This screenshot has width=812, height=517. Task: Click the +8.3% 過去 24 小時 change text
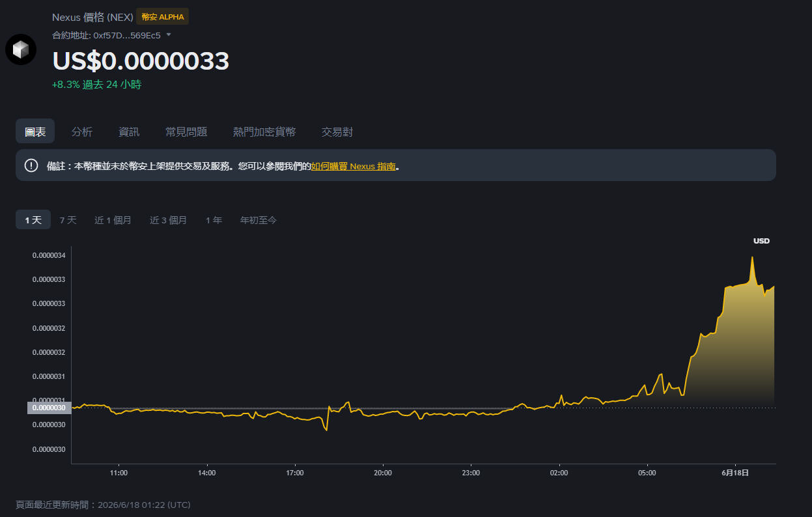tap(96, 85)
